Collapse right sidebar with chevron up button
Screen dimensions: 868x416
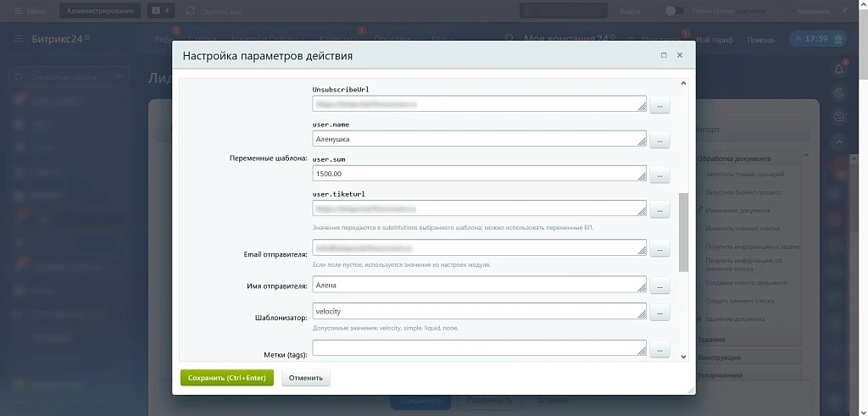pyautogui.click(x=839, y=142)
